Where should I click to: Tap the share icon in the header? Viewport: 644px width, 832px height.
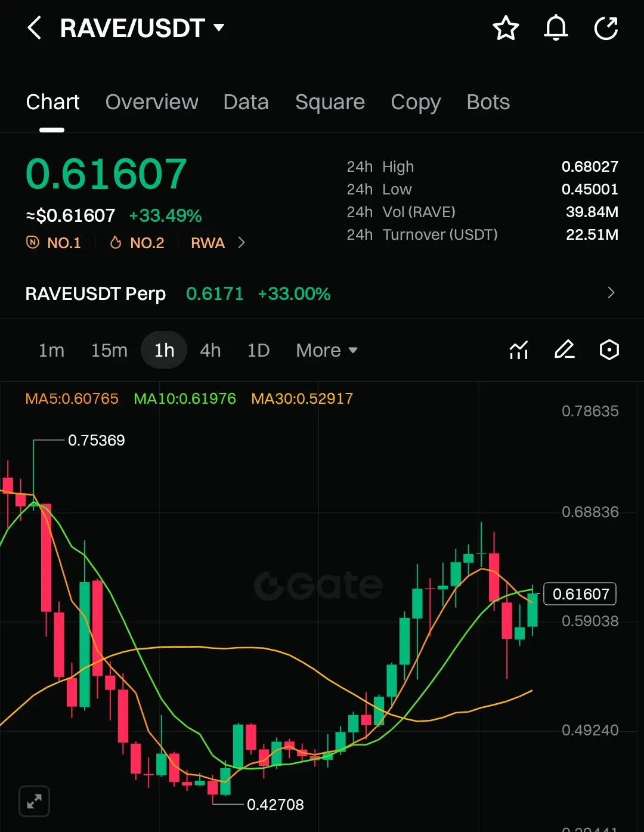[x=606, y=28]
